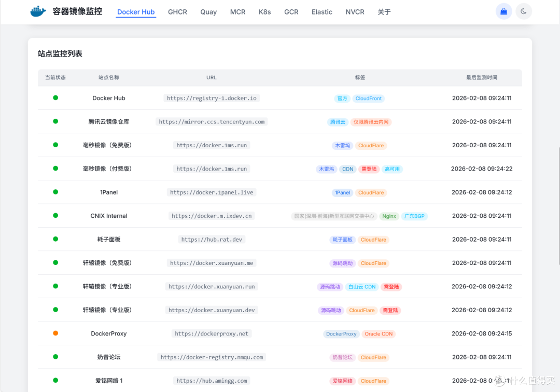Click URL https://mirror.ccs.tencentyun.com
The width and height of the screenshot is (560, 392).
[x=212, y=122]
